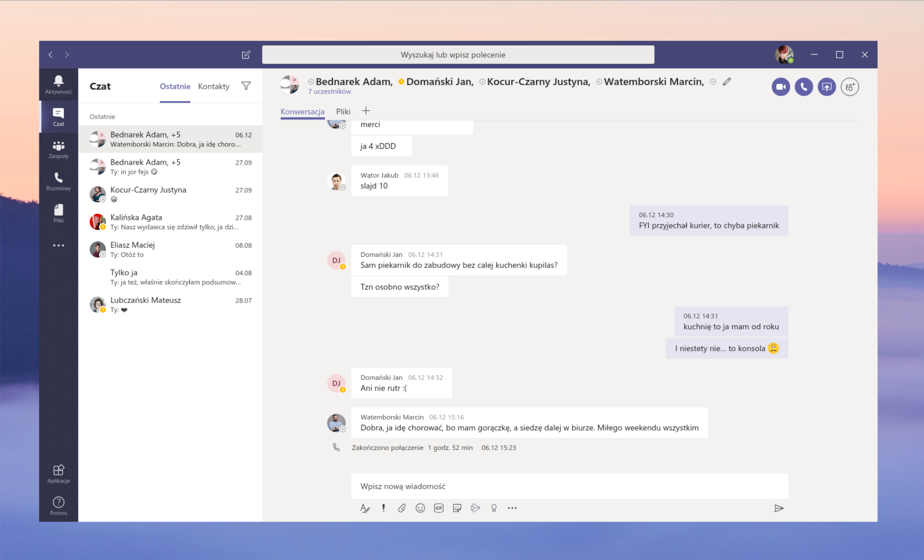The width and height of the screenshot is (924, 560).
Task: Open the sticker gallery
Action: pos(457,508)
